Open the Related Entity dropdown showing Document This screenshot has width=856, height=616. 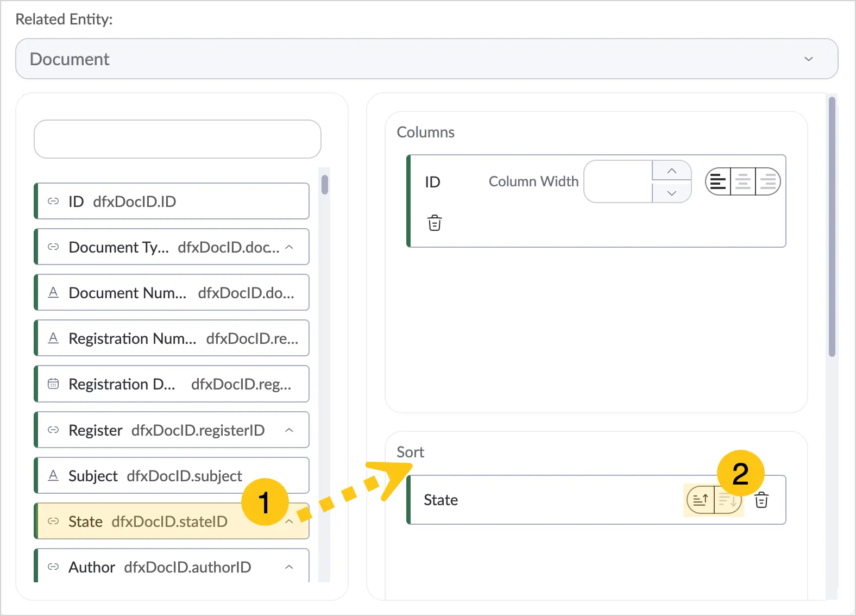[x=426, y=59]
